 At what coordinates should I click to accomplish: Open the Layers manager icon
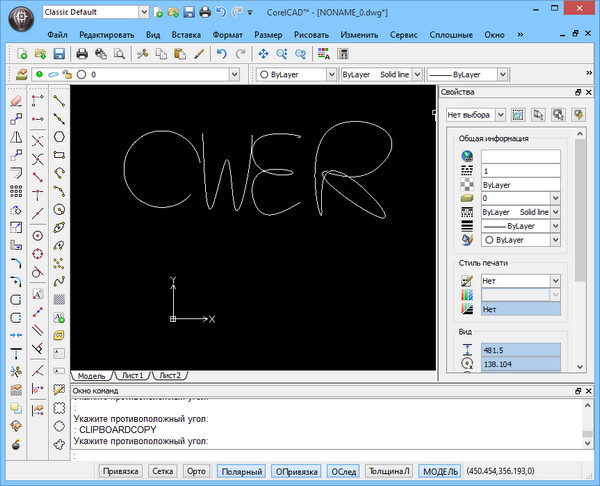(x=22, y=74)
